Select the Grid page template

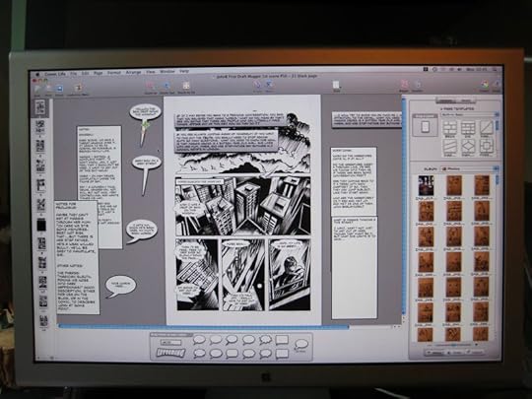coord(468,129)
